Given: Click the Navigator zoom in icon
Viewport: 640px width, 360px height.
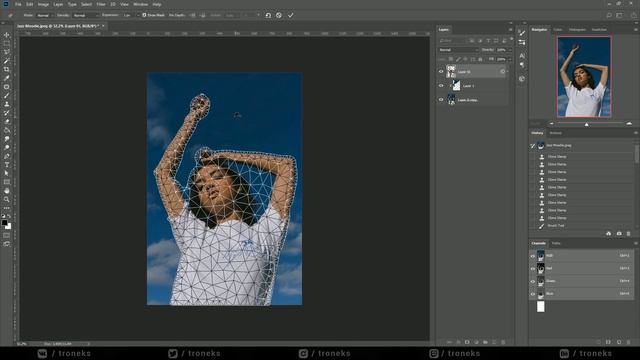Looking at the screenshot, I should pyautogui.click(x=629, y=123).
